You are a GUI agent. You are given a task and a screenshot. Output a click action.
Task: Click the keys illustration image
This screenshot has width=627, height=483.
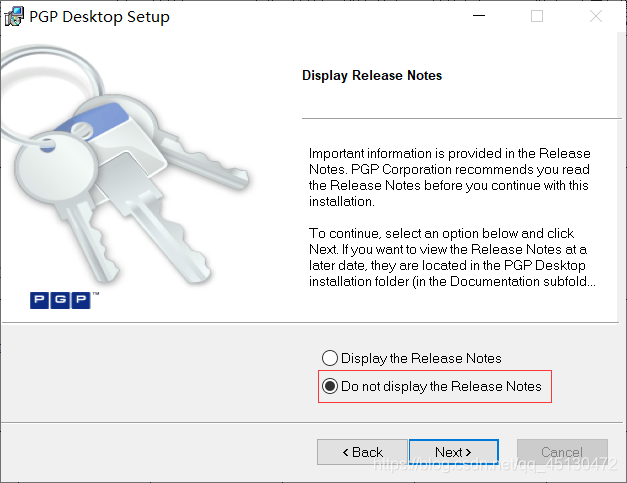click(x=124, y=164)
